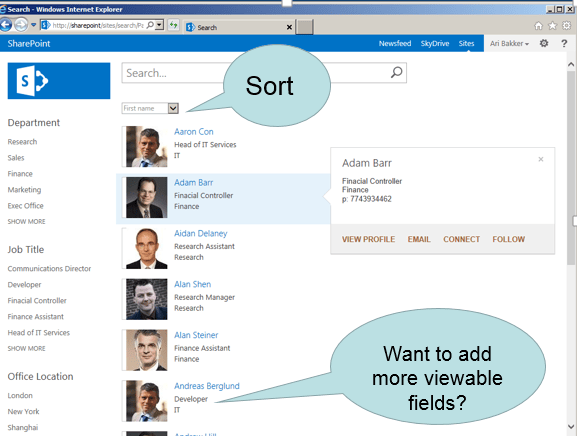Open Newsfeed in the SharePoint bar
577x436 pixels.
click(395, 43)
